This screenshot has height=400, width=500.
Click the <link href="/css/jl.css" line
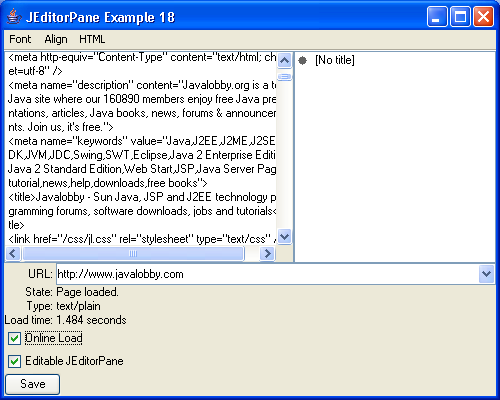pyautogui.click(x=142, y=239)
